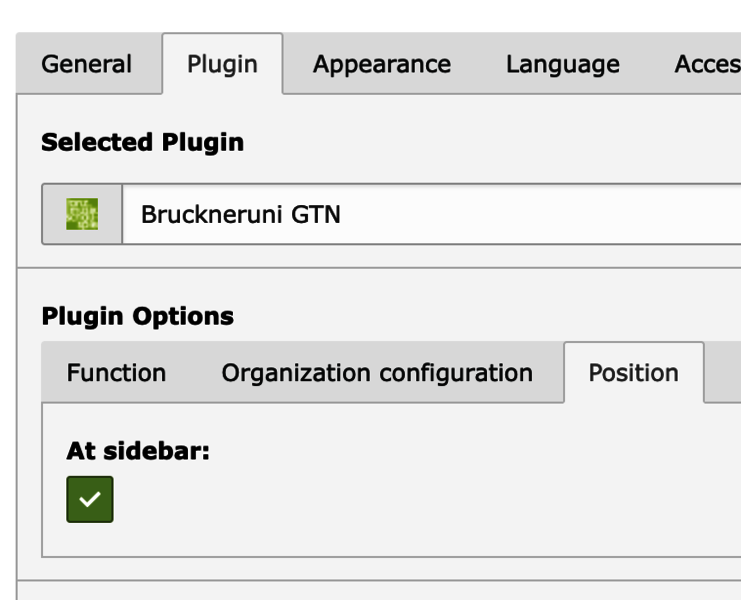Click empty space below the General tab
The width and height of the screenshot is (741, 600).
pos(86,111)
